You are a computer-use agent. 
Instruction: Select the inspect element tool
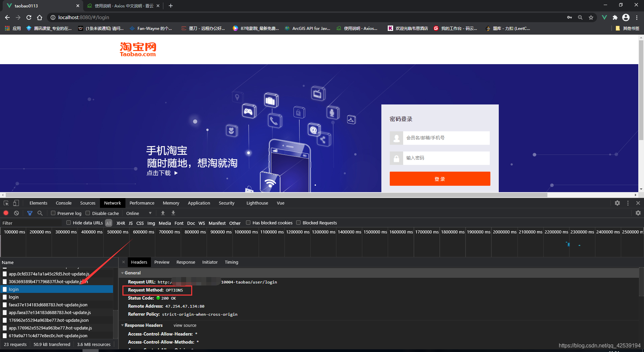[x=6, y=203]
